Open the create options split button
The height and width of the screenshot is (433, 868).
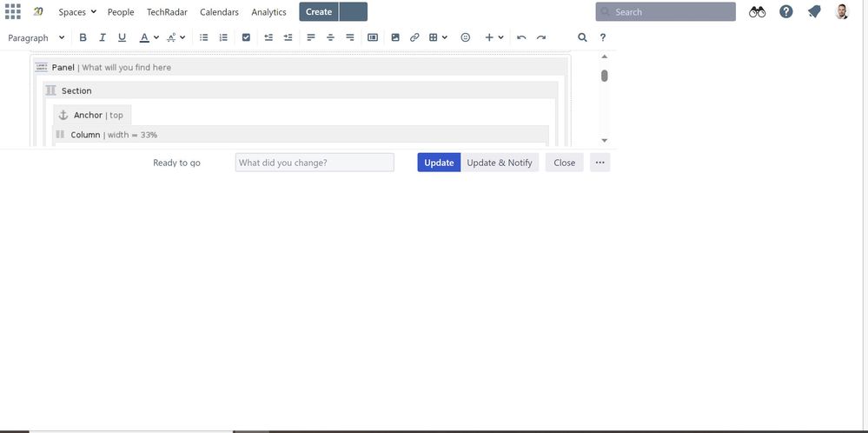point(353,11)
